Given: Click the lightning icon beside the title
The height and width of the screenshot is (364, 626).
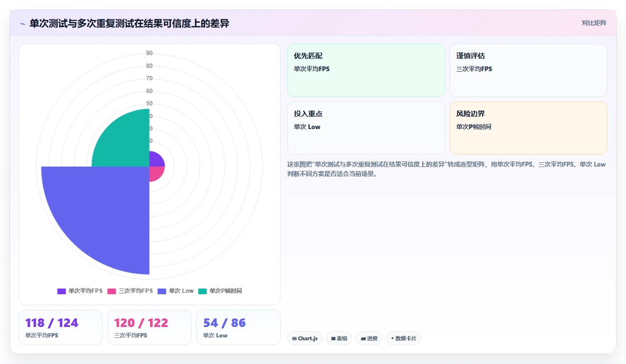Looking at the screenshot, I should tap(22, 24).
